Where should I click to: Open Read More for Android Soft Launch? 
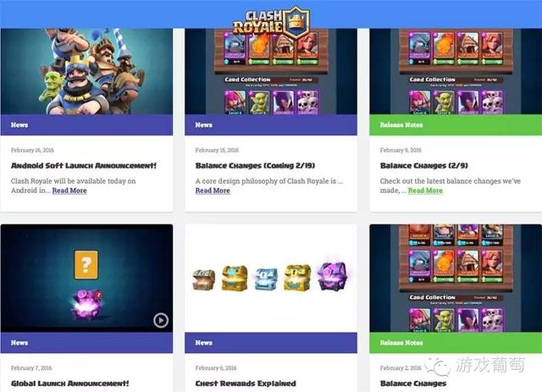(69, 190)
